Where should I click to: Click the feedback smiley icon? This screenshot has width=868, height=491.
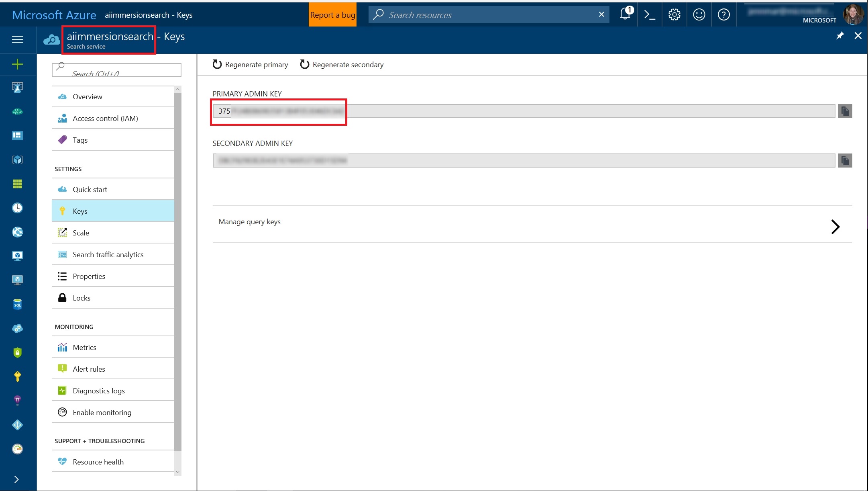(699, 15)
